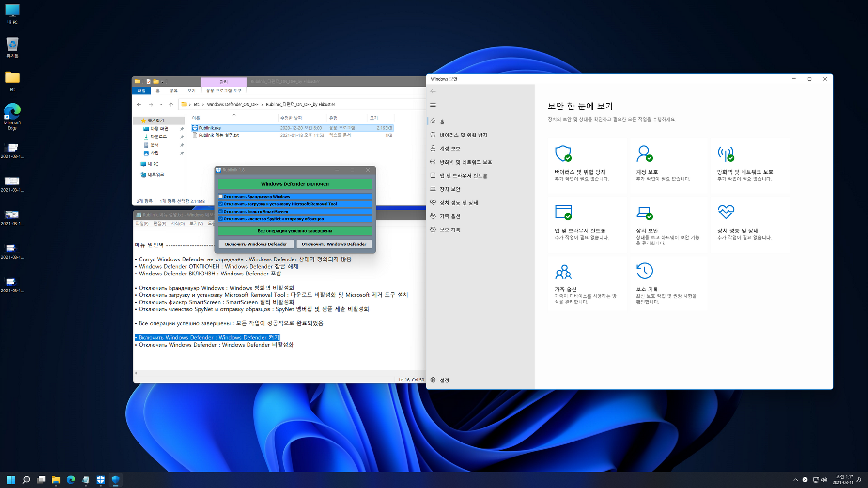Image resolution: width=868 pixels, height=488 pixels.
Task: Open 보호 기록 clock tile icon
Action: pos(644,271)
